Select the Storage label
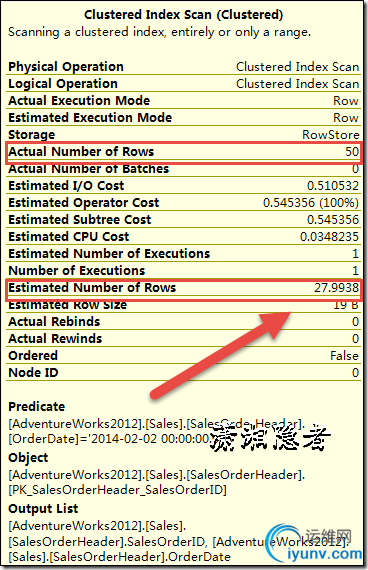The height and width of the screenshot is (570, 368). [x=32, y=135]
